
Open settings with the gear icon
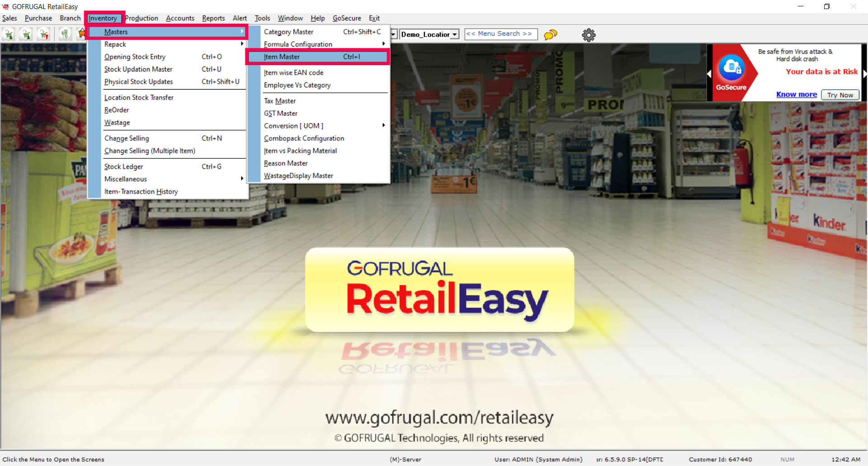point(589,35)
